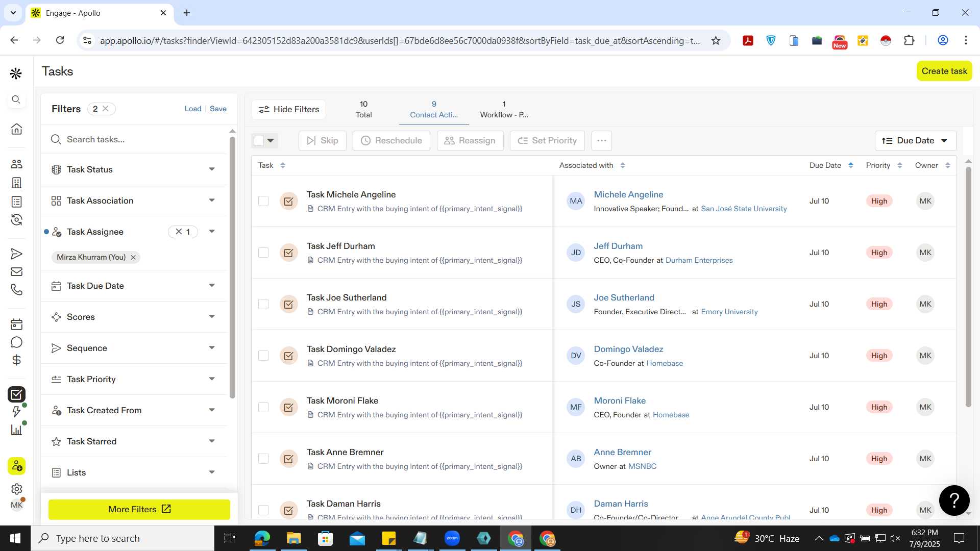Select checkbox for Task Daman Harris
The width and height of the screenshot is (980, 551).
[263, 510]
